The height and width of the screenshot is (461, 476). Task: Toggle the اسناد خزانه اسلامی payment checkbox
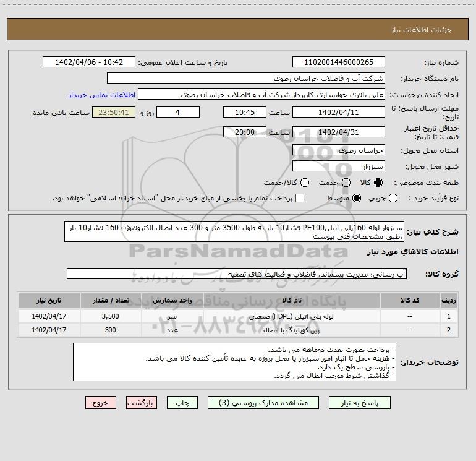point(300,198)
